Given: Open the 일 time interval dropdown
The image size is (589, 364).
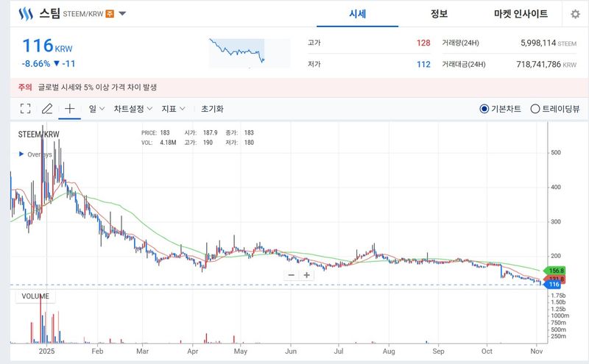Looking at the screenshot, I should pyautogui.click(x=96, y=109).
